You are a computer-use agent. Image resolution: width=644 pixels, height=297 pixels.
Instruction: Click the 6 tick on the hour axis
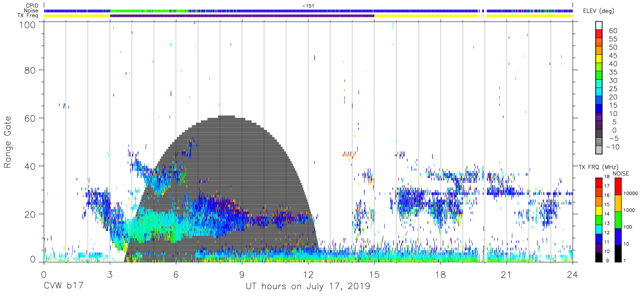pos(176,274)
